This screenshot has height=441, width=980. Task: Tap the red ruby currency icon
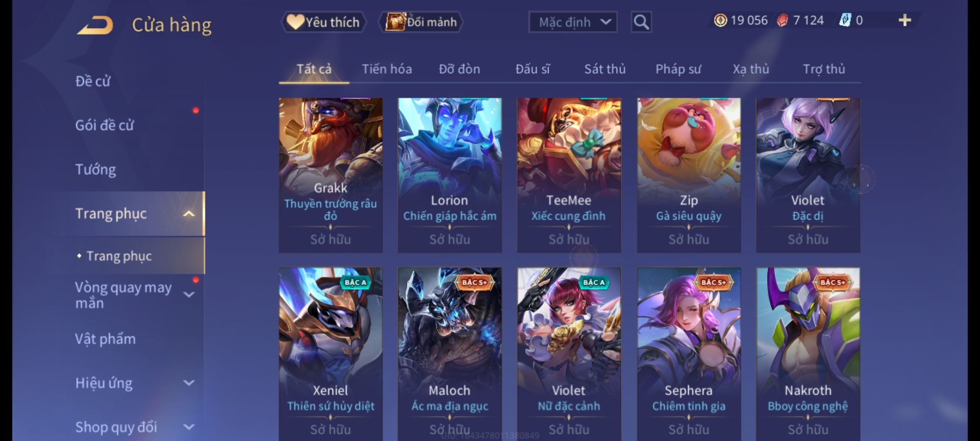click(x=782, y=20)
